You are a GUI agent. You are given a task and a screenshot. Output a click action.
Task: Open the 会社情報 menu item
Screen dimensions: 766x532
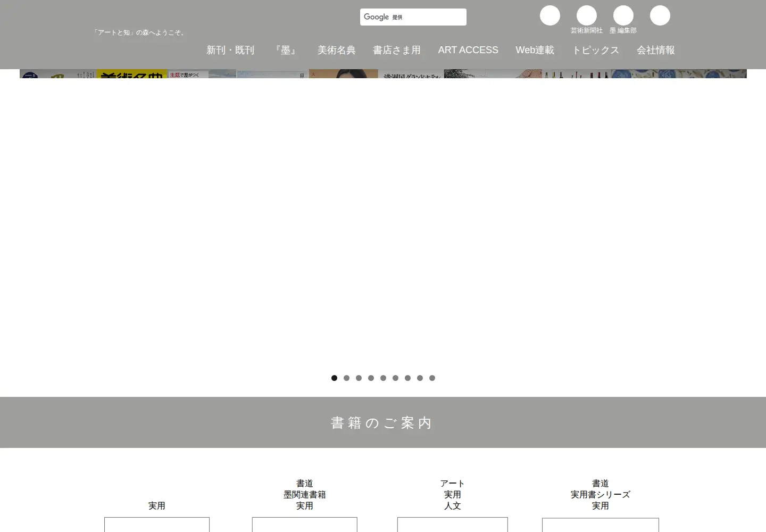tap(656, 50)
